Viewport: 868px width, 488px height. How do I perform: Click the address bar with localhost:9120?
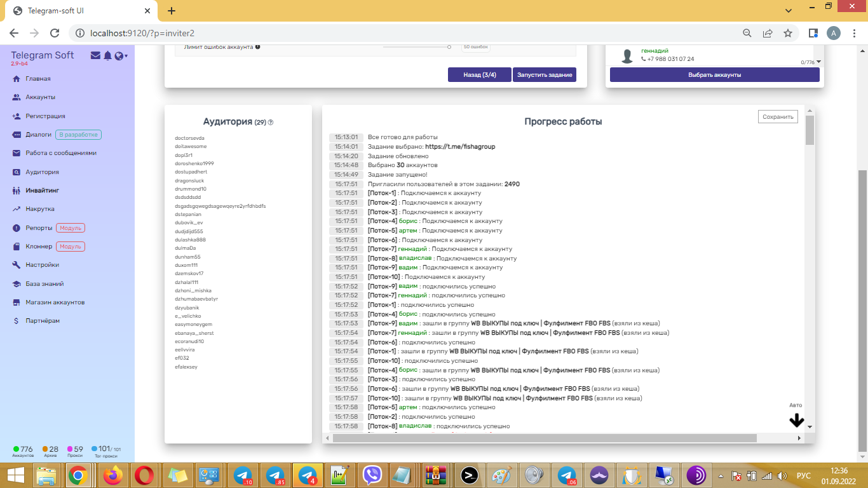pos(407,33)
